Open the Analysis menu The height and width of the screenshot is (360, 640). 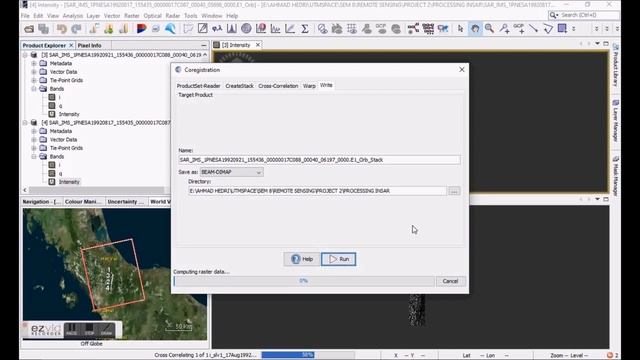click(x=73, y=16)
